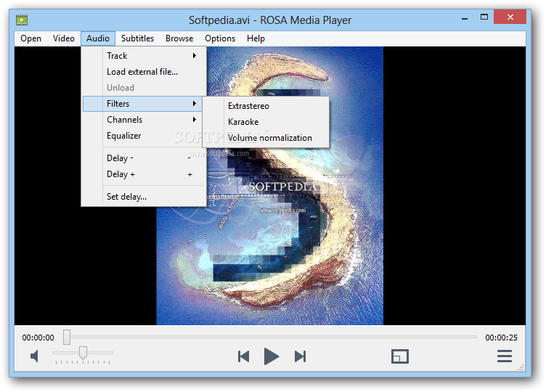Open the audio Equalizer
Image resolution: width=546 pixels, height=392 pixels.
tap(144, 136)
